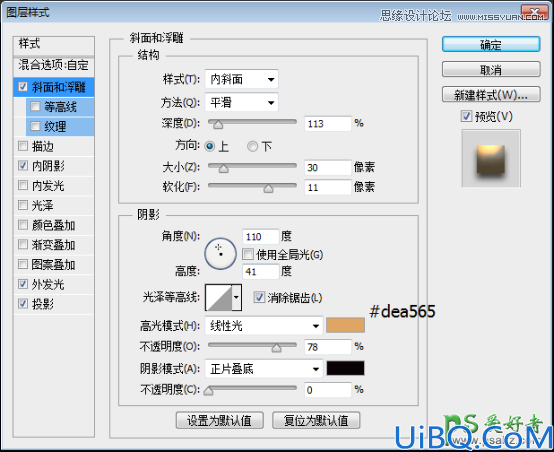Viewport: 554px width, 452px height.
Task: Toggle 内阴影 checkbox
Action: pyautogui.click(x=23, y=165)
